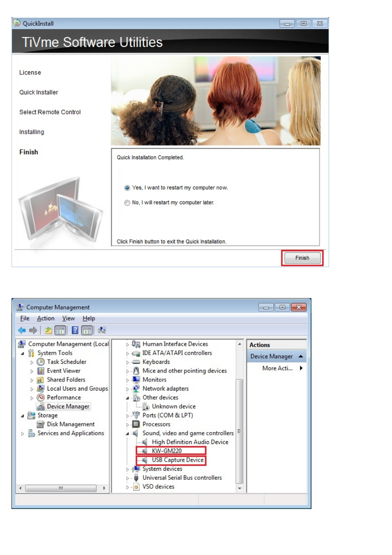Expand the More Actions submenu arrow
Image resolution: width=392 pixels, height=555 pixels.
(x=301, y=368)
